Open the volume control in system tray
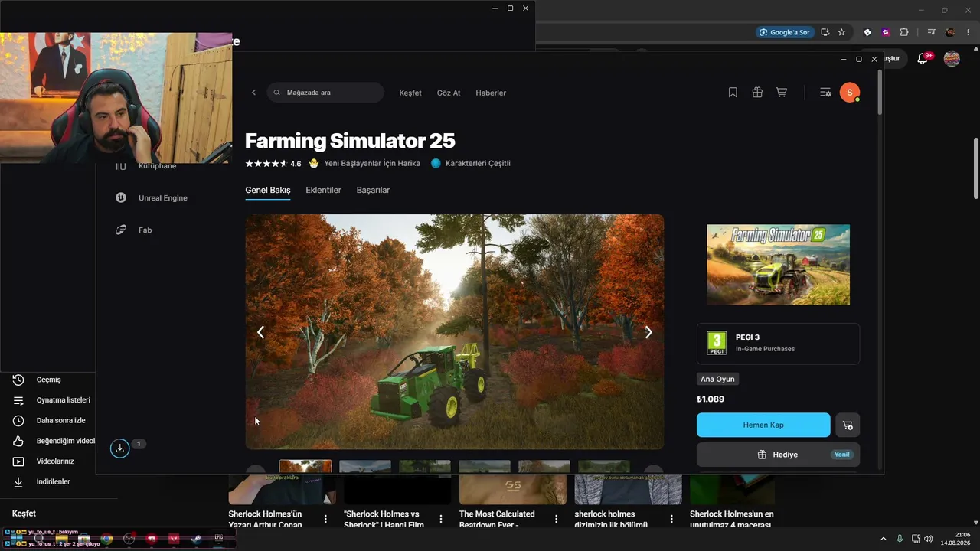 click(928, 539)
